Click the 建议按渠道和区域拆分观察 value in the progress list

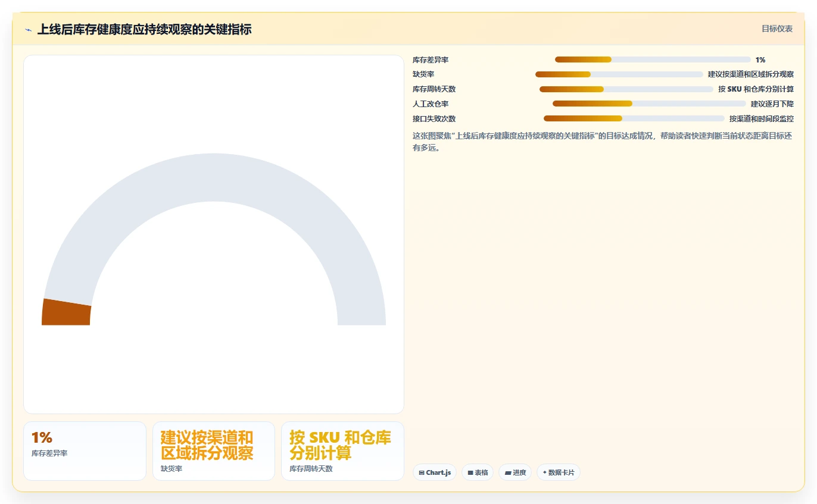[x=751, y=74]
